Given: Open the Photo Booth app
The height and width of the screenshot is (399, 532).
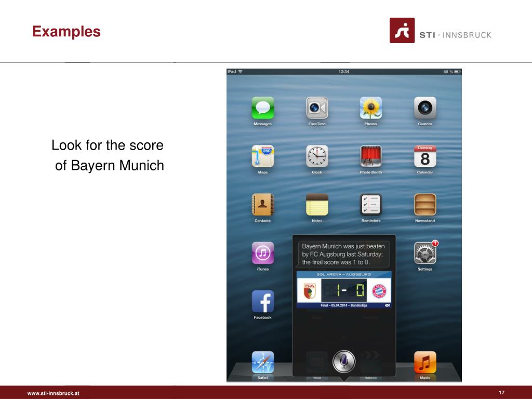Looking at the screenshot, I should 371,156.
